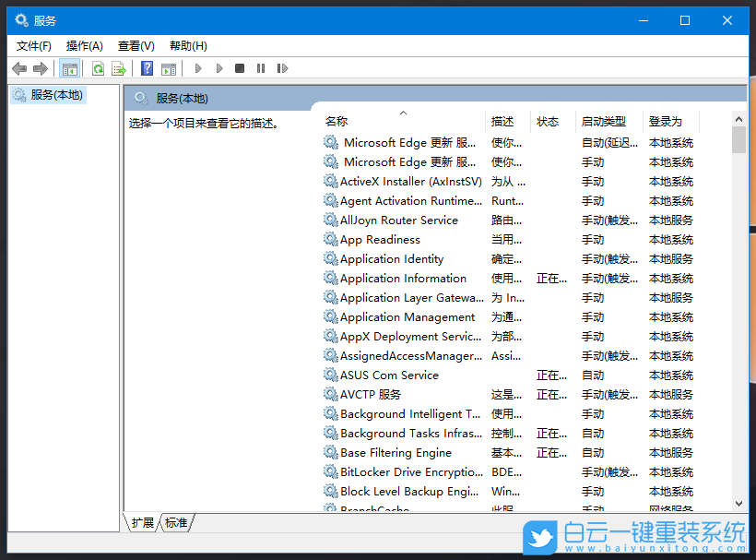Open the 文件 menu

pos(34,45)
